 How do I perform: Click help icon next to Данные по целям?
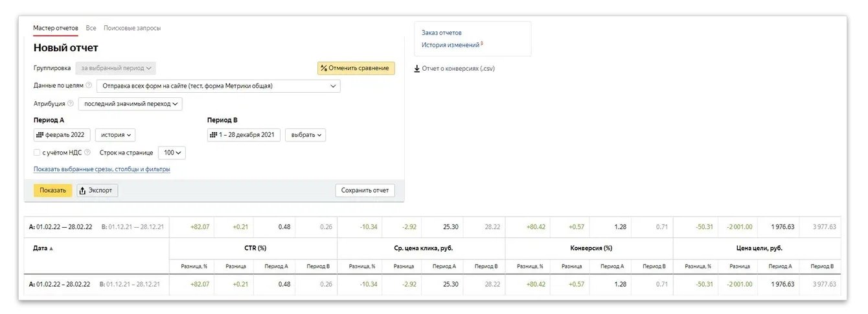(89, 86)
